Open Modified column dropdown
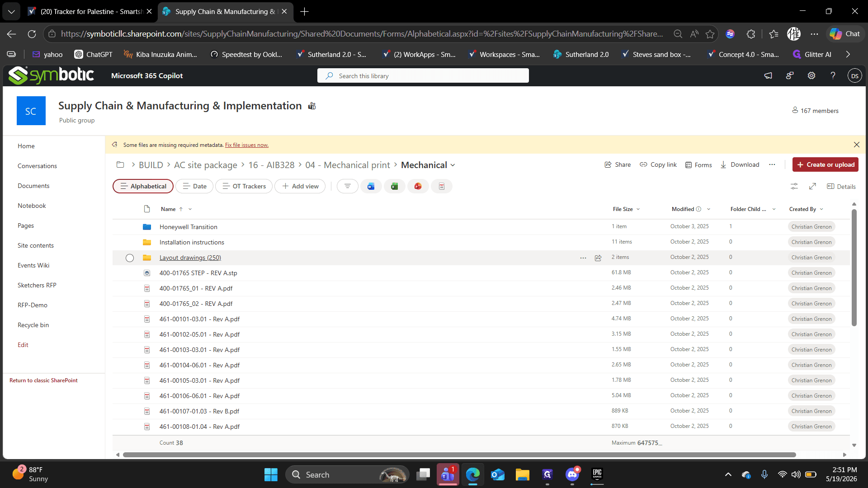This screenshot has height=488, width=868. pyautogui.click(x=708, y=209)
